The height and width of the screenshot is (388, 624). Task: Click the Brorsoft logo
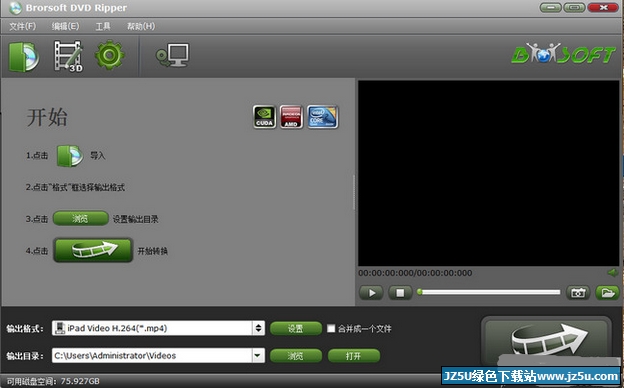[563, 54]
